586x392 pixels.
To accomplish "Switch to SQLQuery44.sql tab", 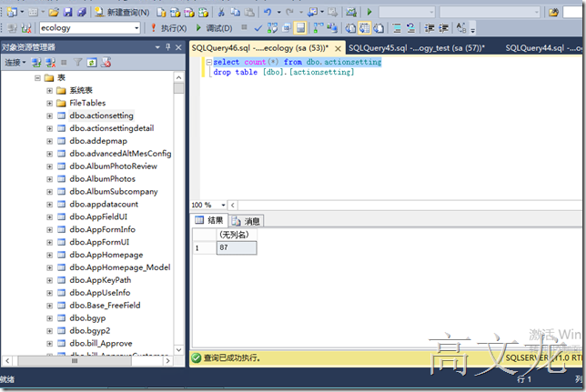I will pyautogui.click(x=543, y=48).
